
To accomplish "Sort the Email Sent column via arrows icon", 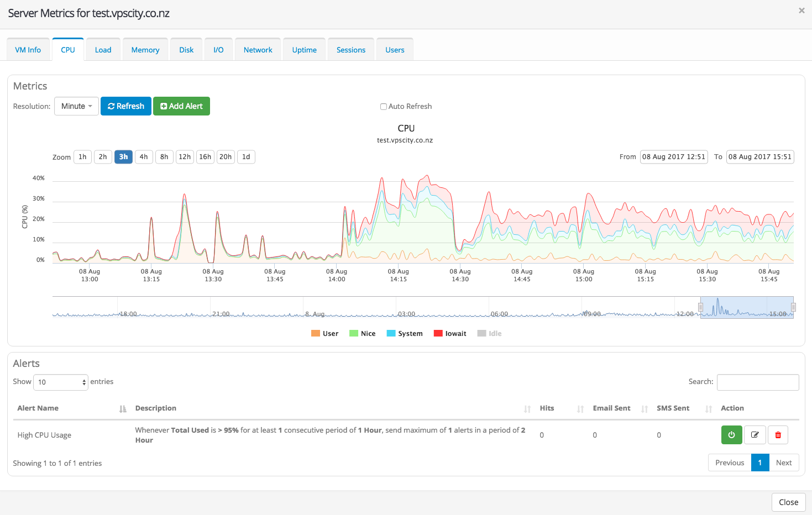I will (644, 409).
